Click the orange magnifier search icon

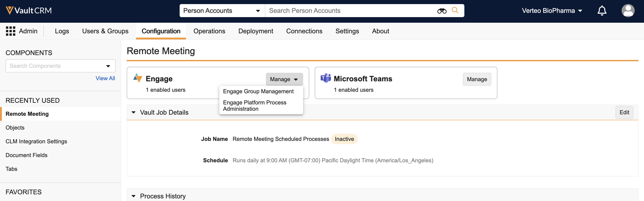(455, 10)
